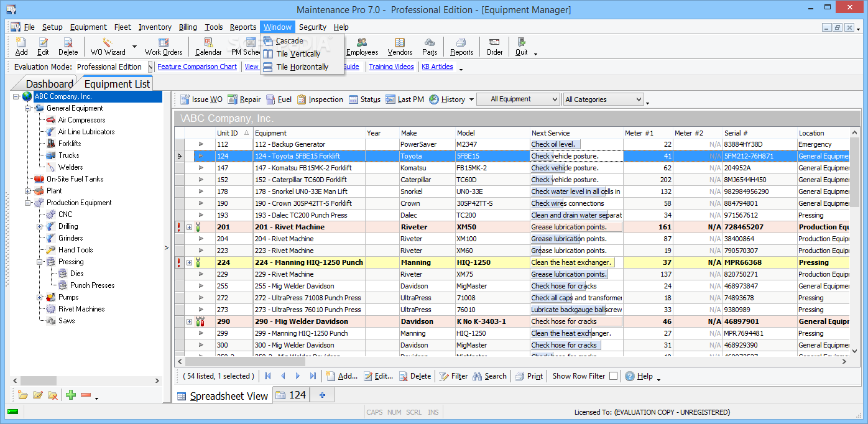Open Vendors from the toolbar
The image size is (868, 424).
(400, 47)
